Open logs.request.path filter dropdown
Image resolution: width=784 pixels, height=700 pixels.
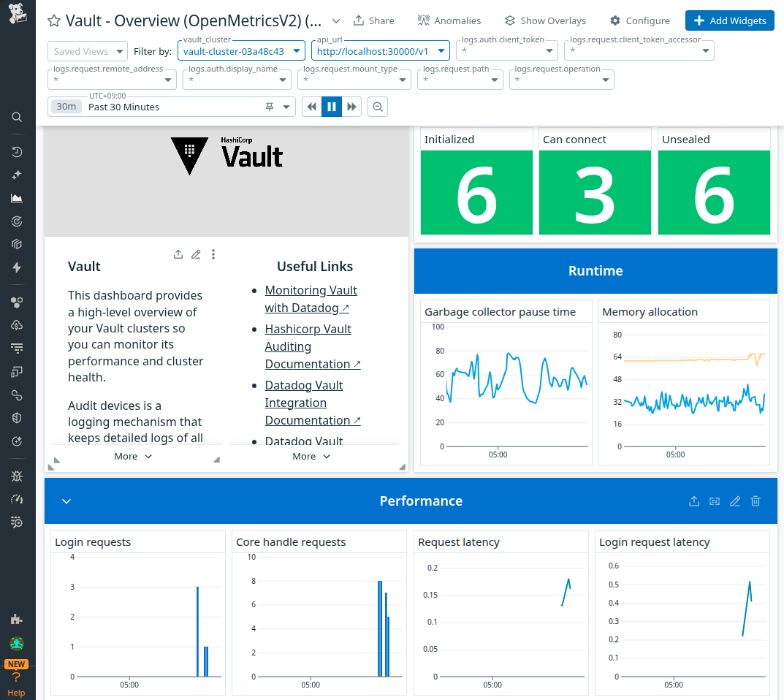pyautogui.click(x=460, y=80)
